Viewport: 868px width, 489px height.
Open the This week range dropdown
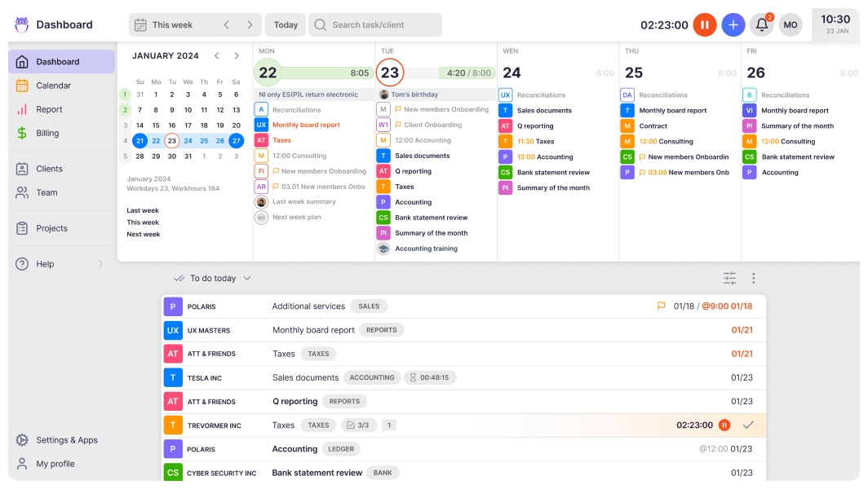(x=171, y=25)
